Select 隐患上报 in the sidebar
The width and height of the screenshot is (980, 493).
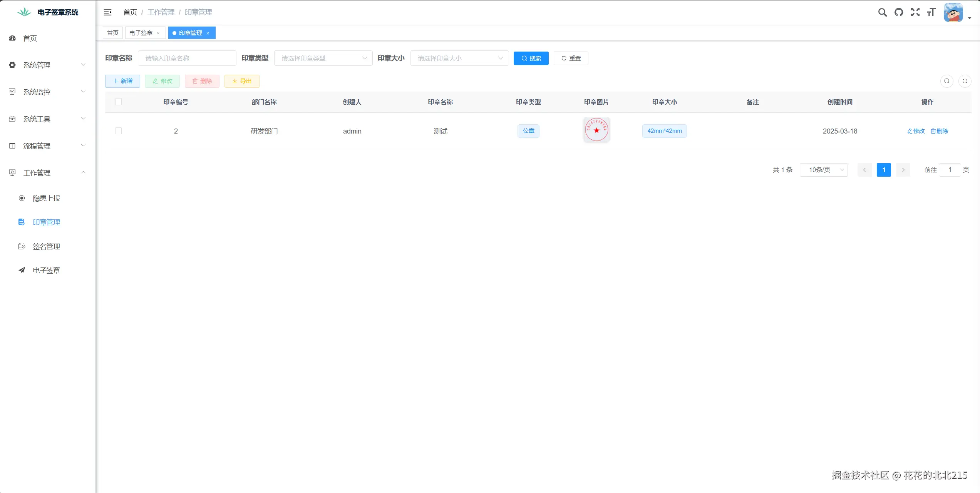46,198
